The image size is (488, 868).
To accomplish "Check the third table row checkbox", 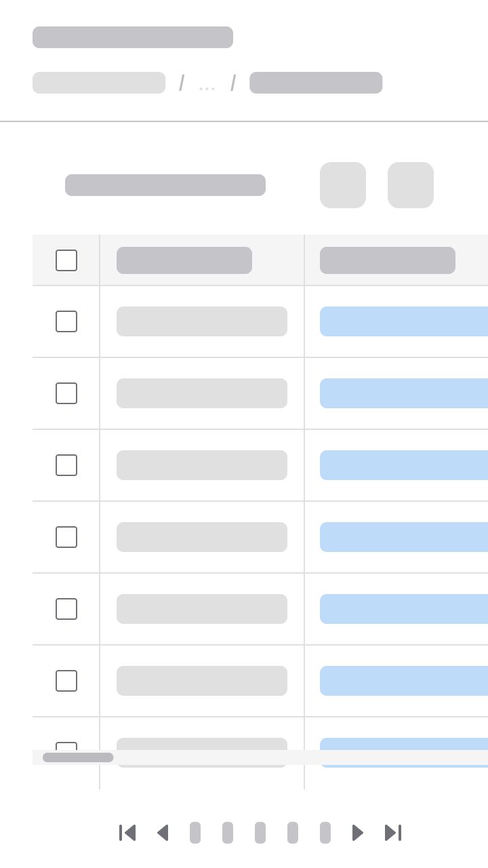I will (x=66, y=465).
